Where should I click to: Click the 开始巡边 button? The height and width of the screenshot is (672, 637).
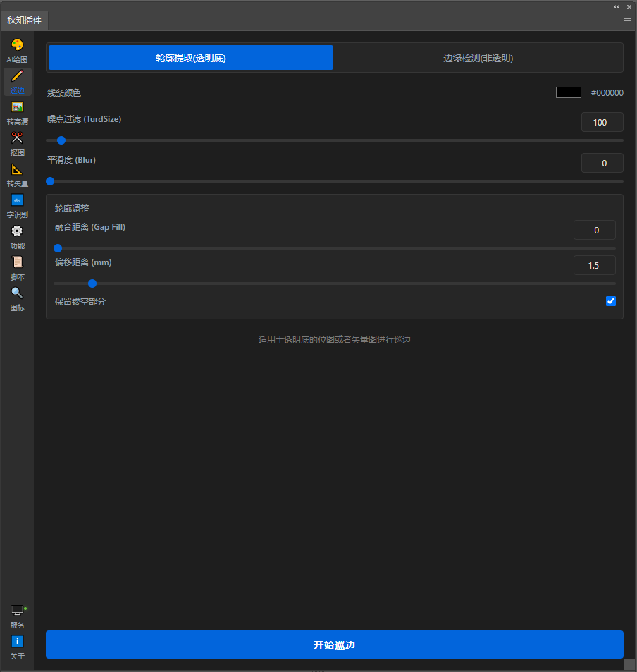click(335, 644)
